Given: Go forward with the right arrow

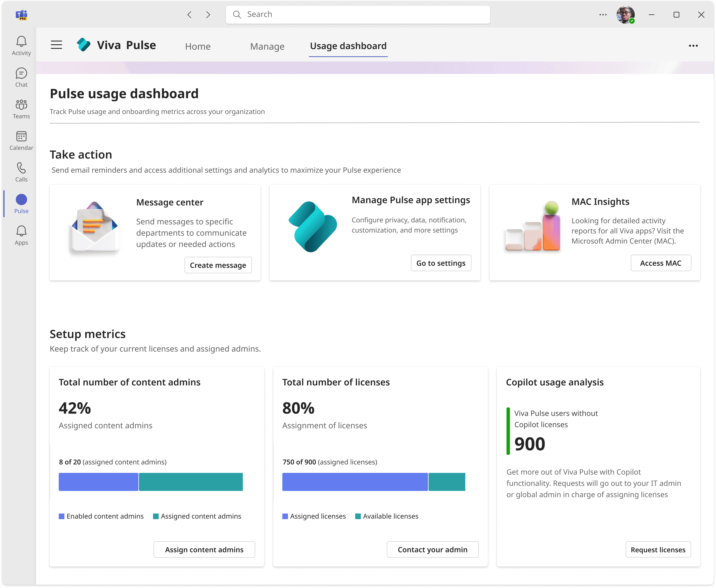Looking at the screenshot, I should coord(208,15).
